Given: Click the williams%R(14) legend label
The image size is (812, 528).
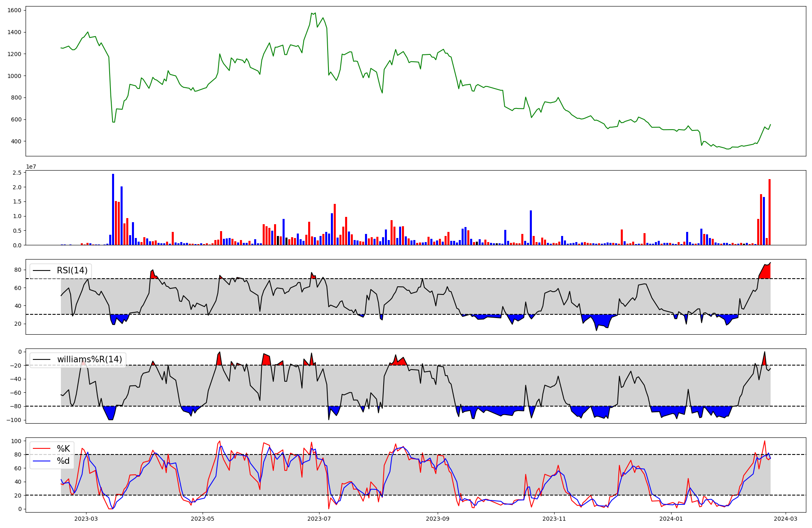Looking at the screenshot, I should (89, 359).
